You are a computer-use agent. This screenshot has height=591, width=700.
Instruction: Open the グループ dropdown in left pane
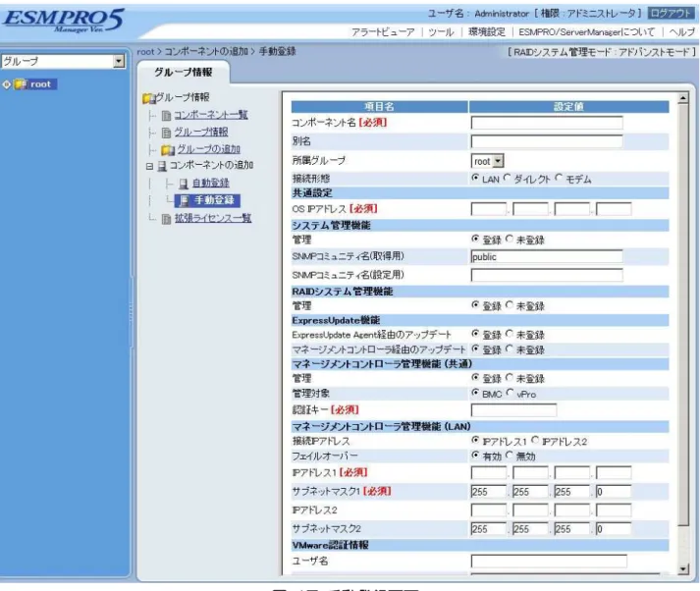pos(119,61)
